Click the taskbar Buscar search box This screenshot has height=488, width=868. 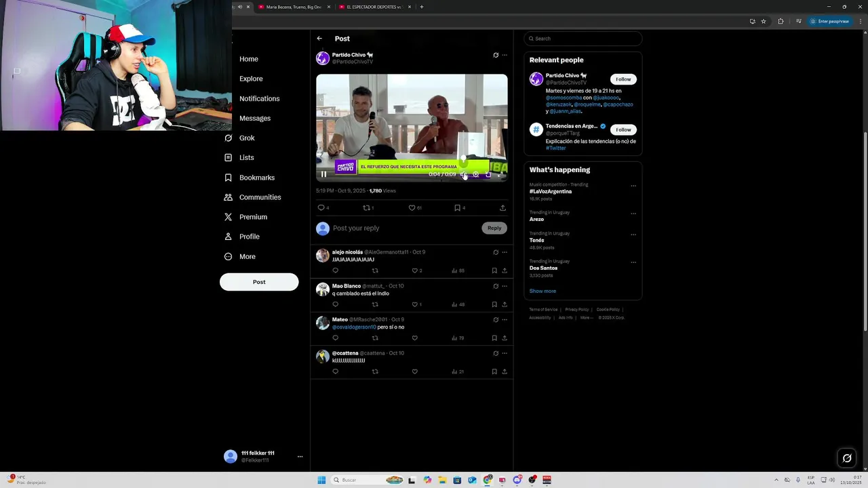tap(368, 480)
